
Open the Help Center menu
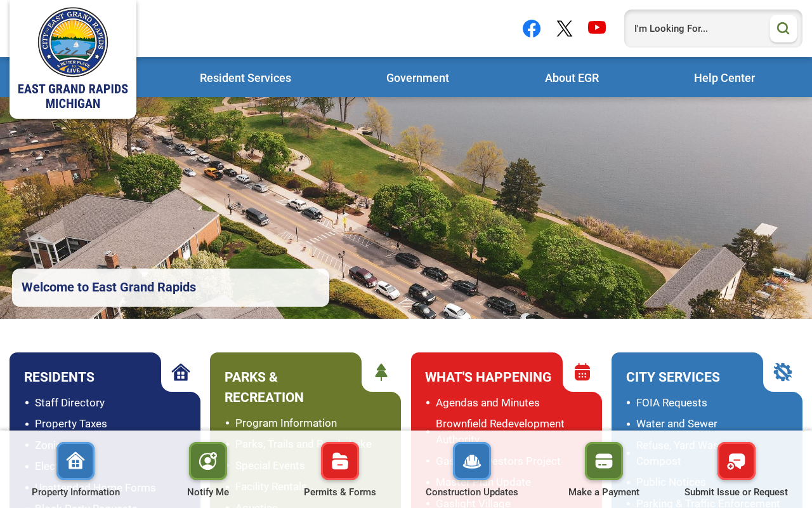tap(724, 78)
